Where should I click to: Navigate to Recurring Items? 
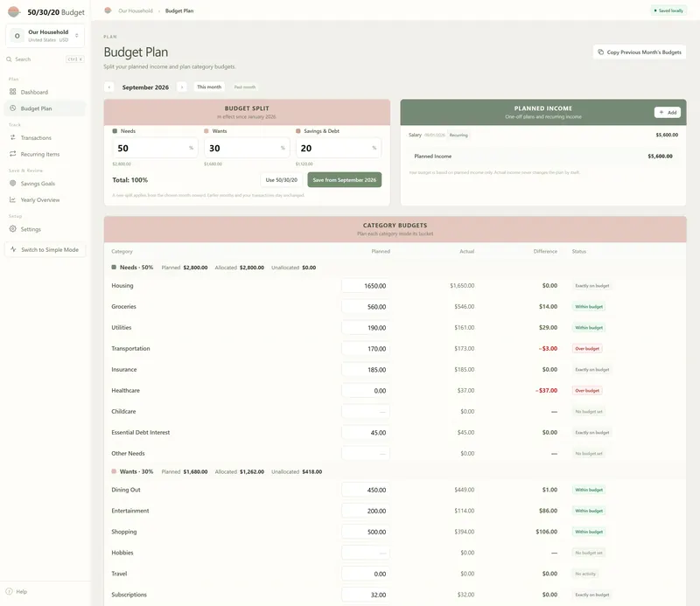(45, 155)
